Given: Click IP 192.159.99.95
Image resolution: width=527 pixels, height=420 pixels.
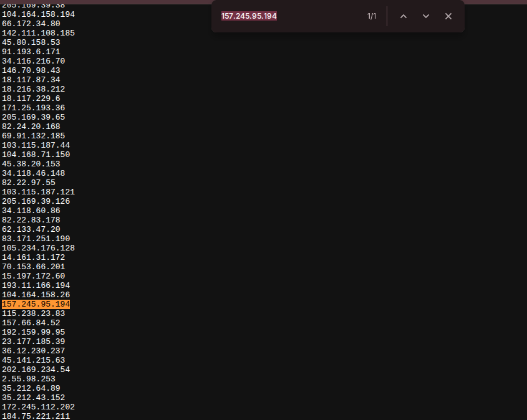Looking at the screenshot, I should tap(33, 332).
